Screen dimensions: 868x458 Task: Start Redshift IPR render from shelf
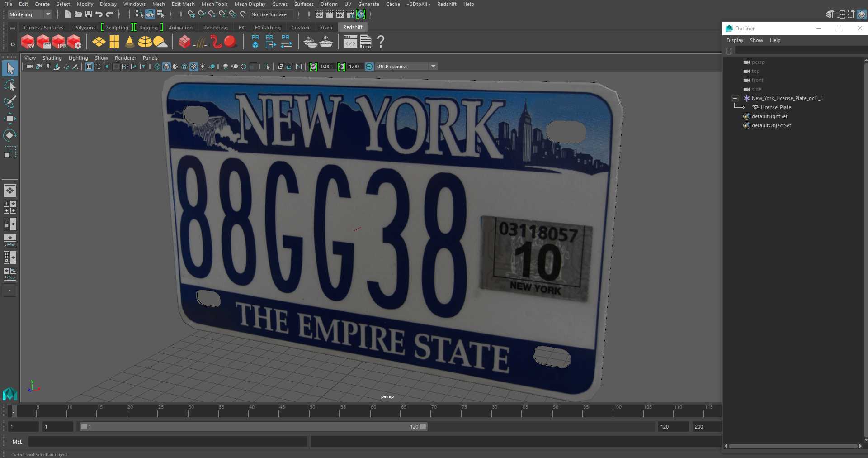pyautogui.click(x=59, y=42)
